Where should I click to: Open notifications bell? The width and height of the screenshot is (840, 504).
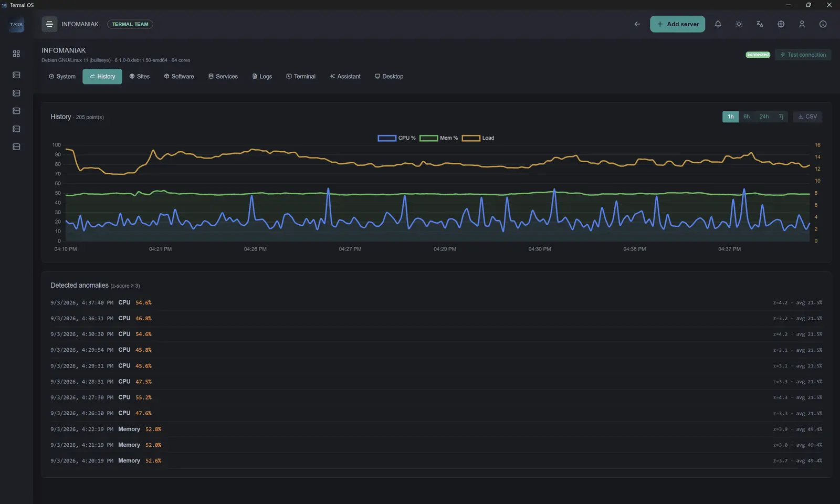[718, 24]
